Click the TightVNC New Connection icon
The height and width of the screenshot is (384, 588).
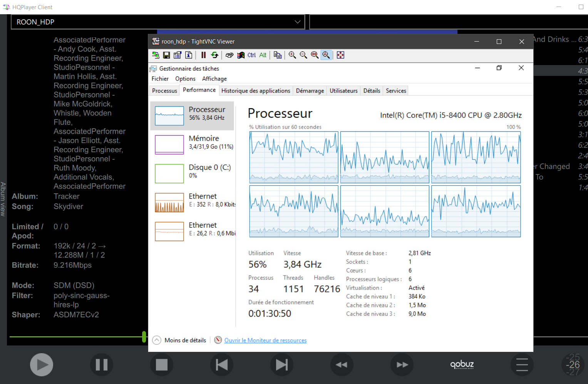156,55
